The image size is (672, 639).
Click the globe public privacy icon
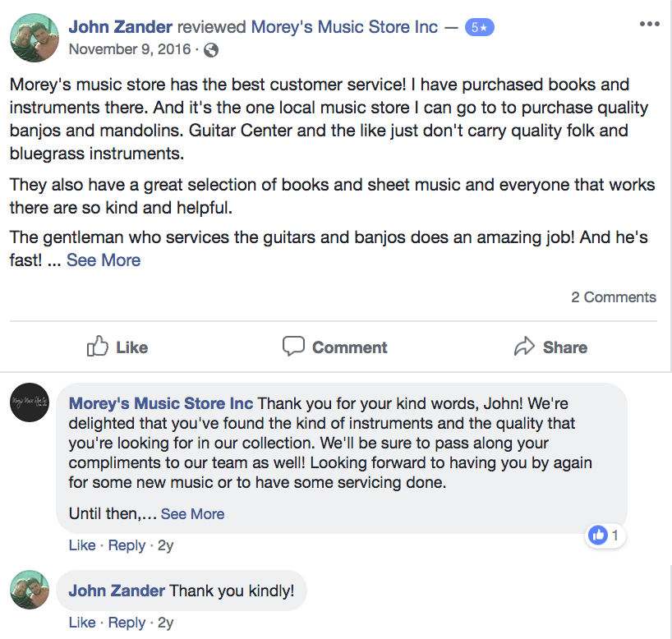point(211,50)
